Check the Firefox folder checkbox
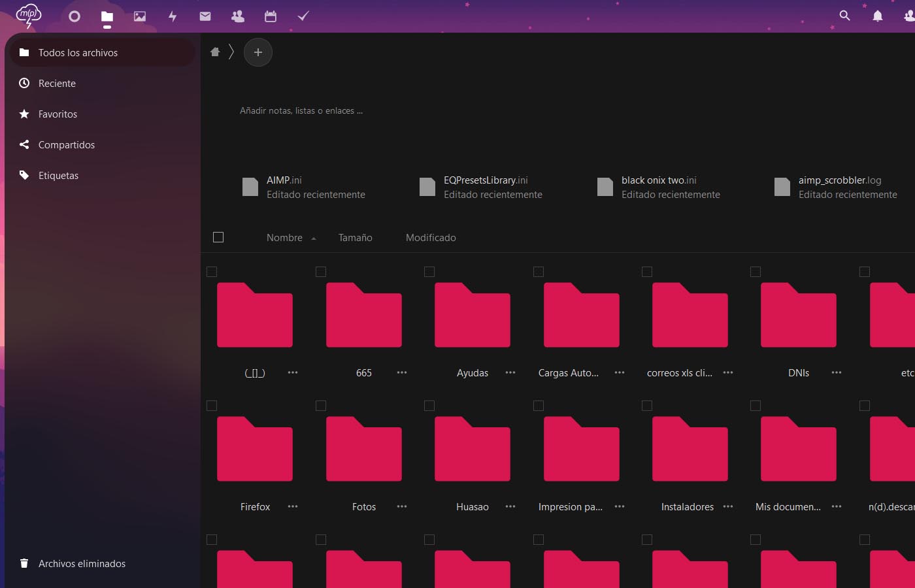This screenshot has height=588, width=915. 212,406
